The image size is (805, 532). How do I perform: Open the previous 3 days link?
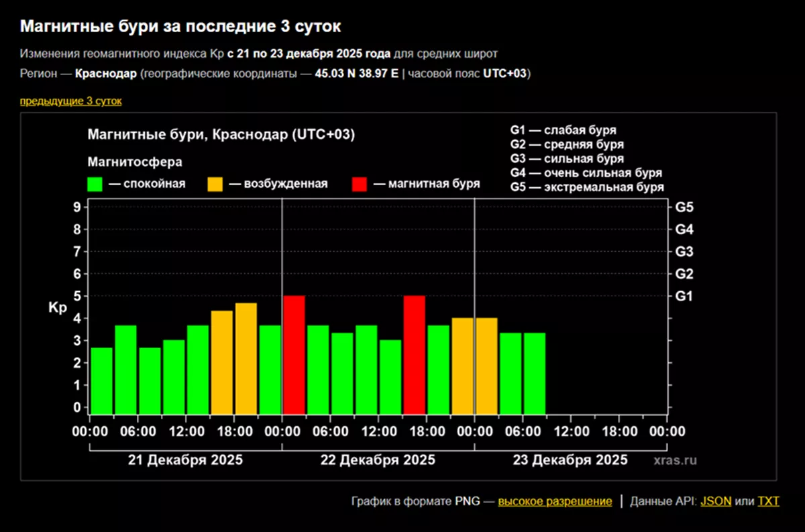click(70, 101)
